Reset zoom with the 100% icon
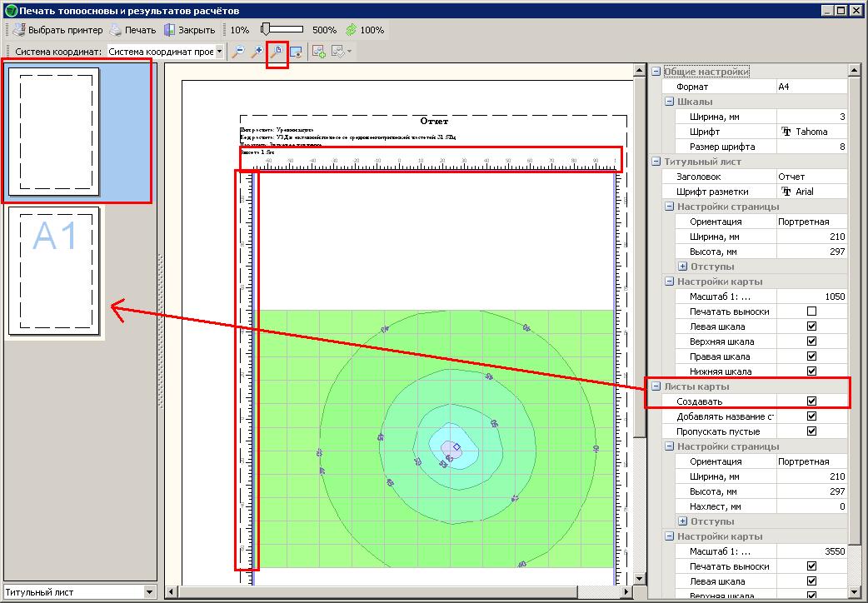Image resolution: width=868 pixels, height=603 pixels. click(x=352, y=30)
